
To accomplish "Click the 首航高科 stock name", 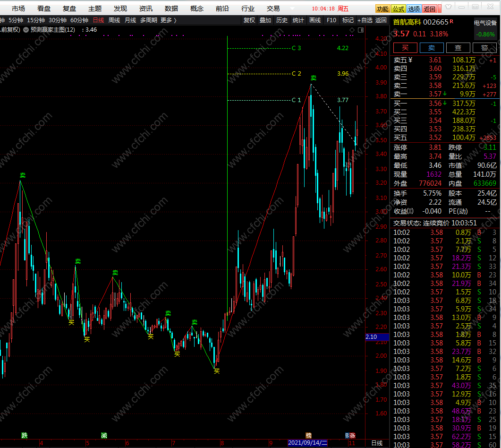I will click(407, 22).
